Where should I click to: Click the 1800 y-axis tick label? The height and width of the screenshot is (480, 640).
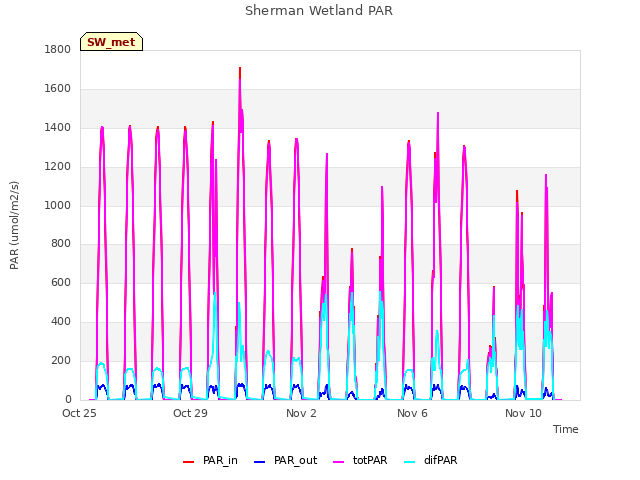58,50
